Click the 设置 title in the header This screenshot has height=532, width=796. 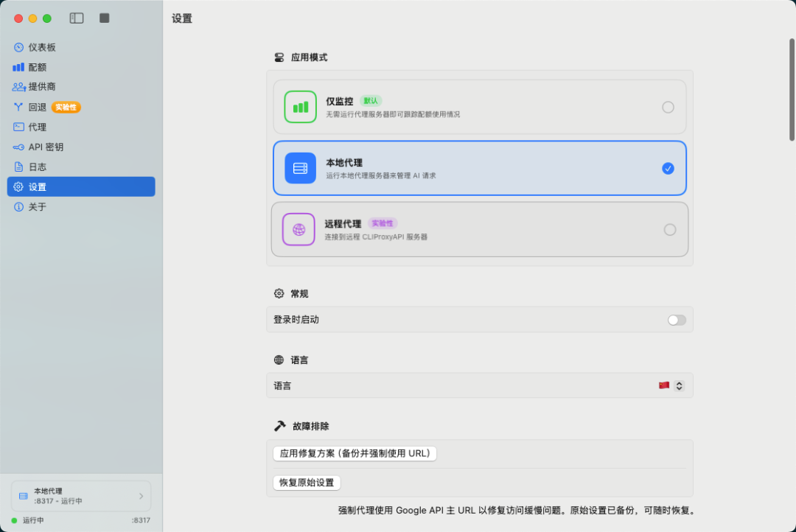pos(181,18)
